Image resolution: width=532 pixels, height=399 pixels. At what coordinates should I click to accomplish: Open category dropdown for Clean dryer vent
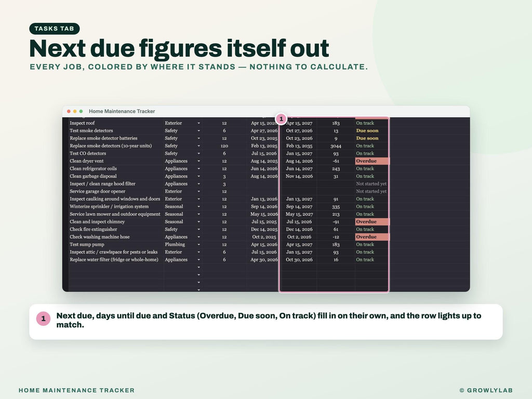coord(199,161)
